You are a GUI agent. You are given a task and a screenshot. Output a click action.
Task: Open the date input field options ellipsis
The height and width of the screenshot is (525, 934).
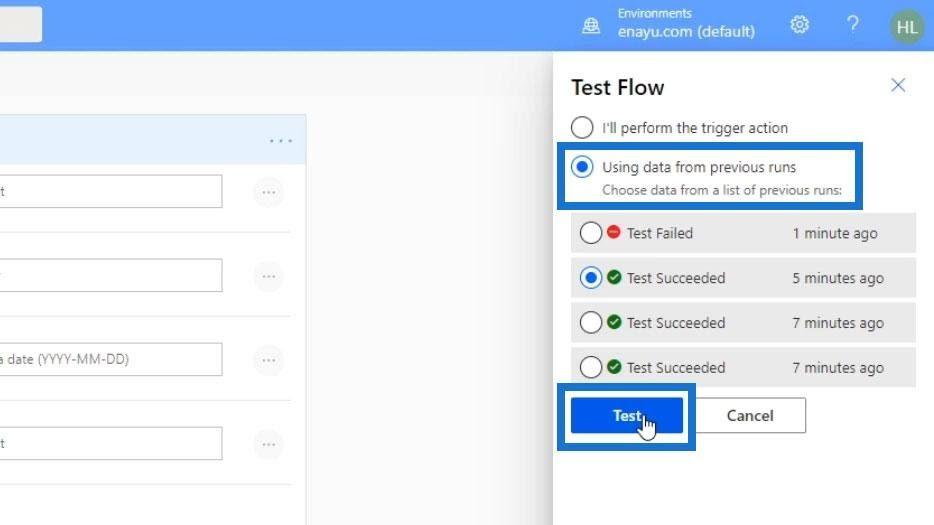[x=269, y=361]
